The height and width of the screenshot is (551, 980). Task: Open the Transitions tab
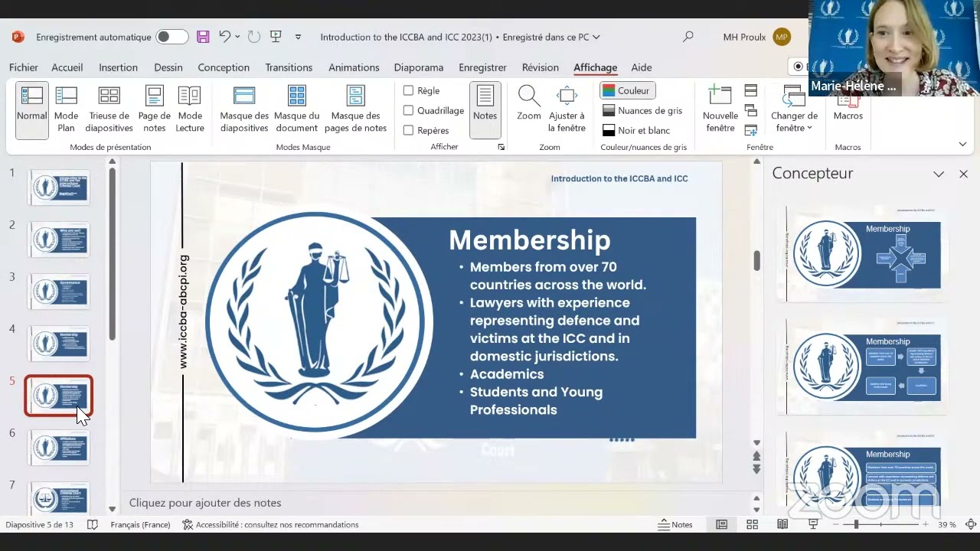tap(289, 67)
